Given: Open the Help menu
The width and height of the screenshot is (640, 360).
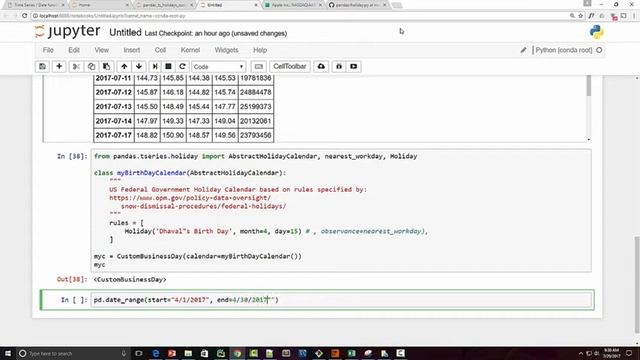Looking at the screenshot, I should (x=260, y=50).
